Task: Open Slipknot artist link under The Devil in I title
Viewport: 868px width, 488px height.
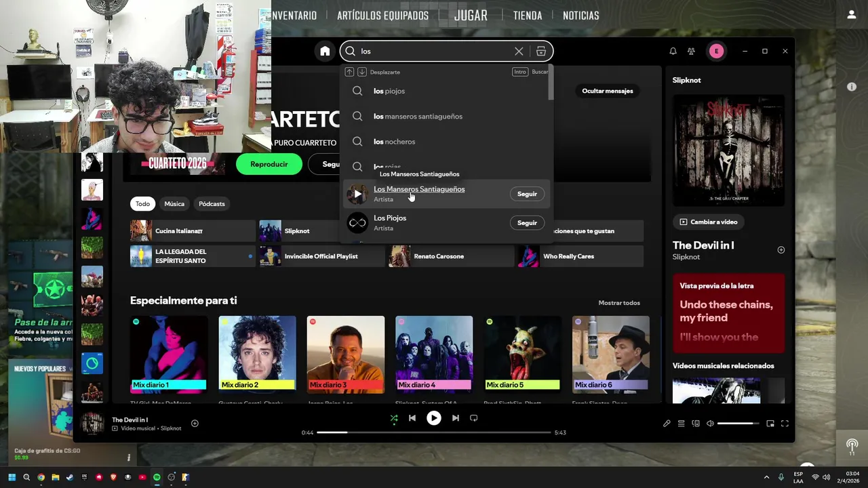Action: 686,257
